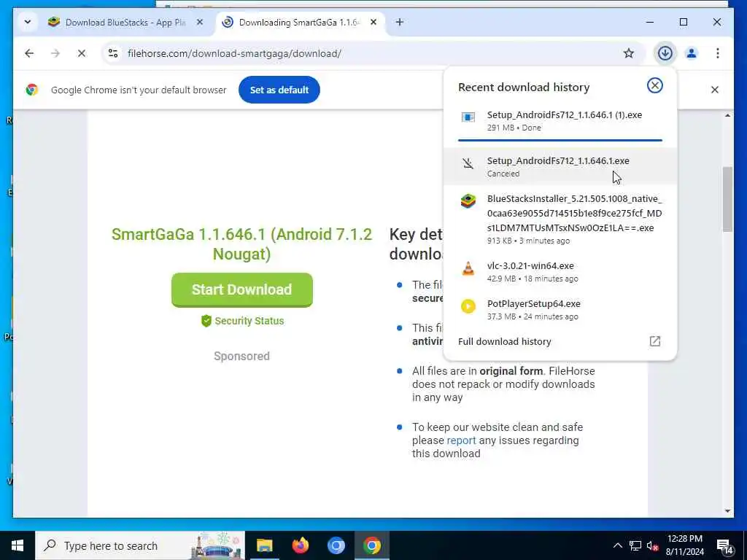Viewport: 747px width, 560px height.
Task: View site information icon in address bar
Action: click(113, 53)
